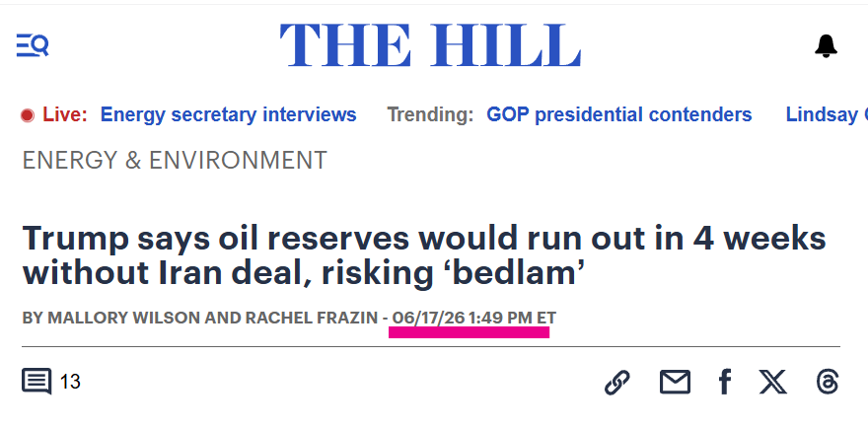Click the Live label
The image size is (868, 429).
coord(65,114)
